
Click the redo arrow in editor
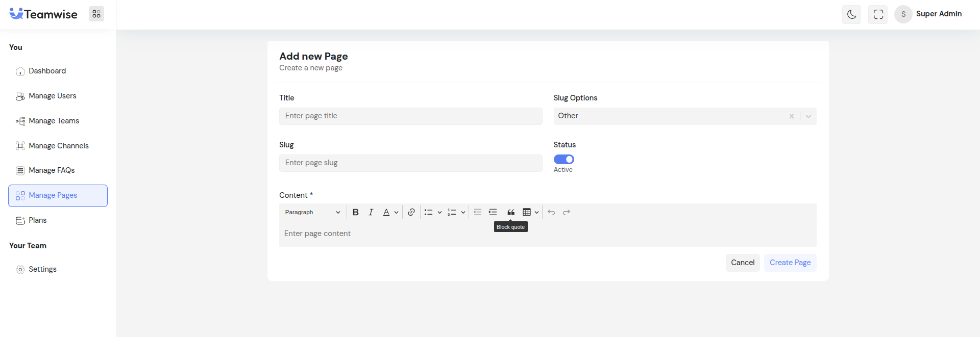(x=567, y=212)
